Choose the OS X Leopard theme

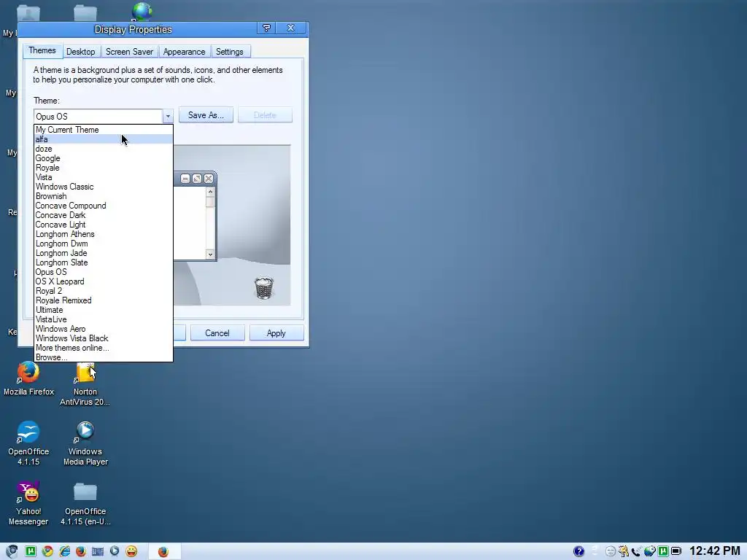[104, 281]
